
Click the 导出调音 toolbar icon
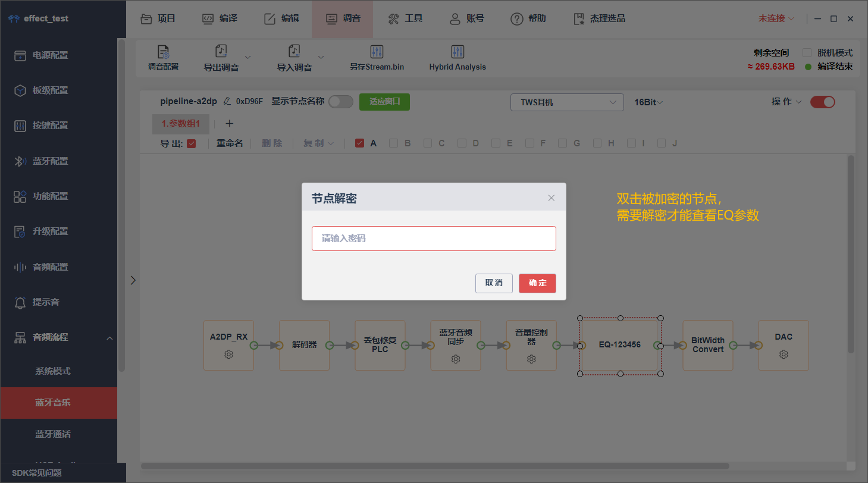tap(221, 52)
